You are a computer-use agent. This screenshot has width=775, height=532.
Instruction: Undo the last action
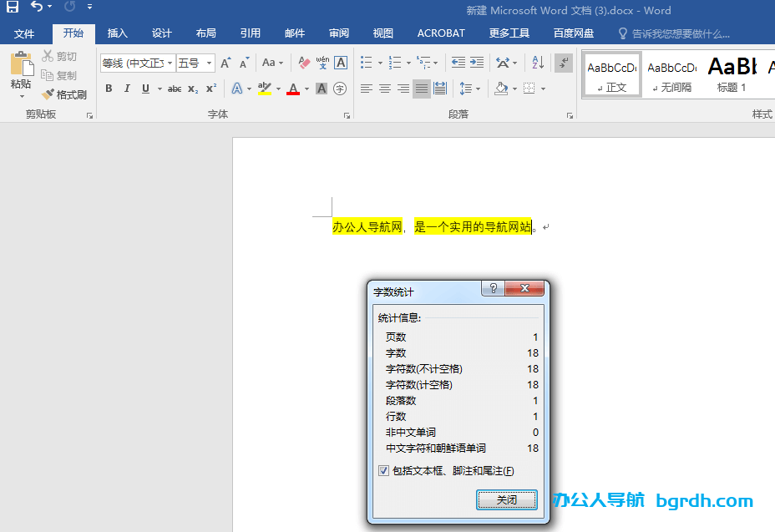[37, 7]
